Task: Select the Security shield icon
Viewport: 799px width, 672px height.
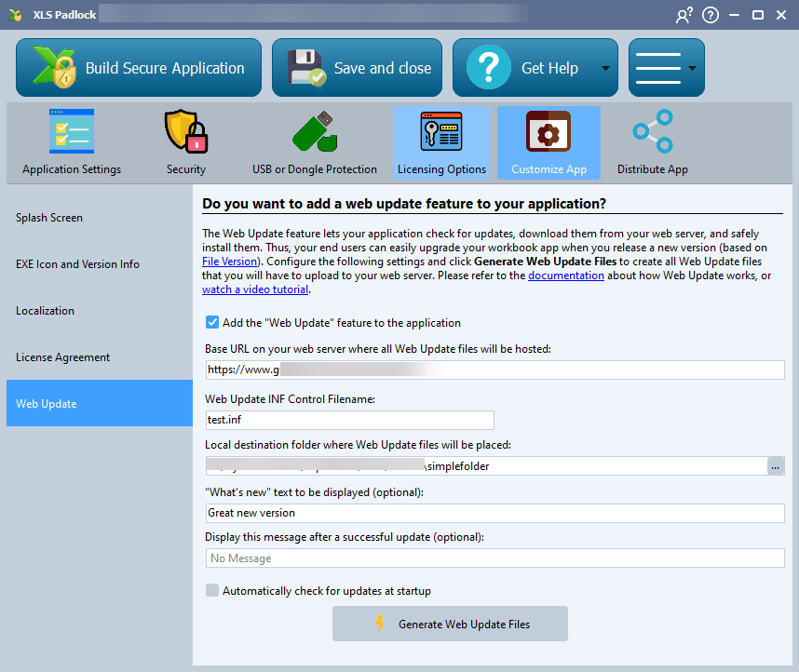Action: point(186,132)
